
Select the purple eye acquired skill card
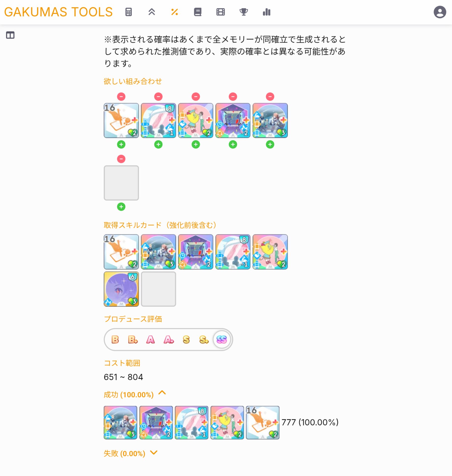tap(121, 289)
